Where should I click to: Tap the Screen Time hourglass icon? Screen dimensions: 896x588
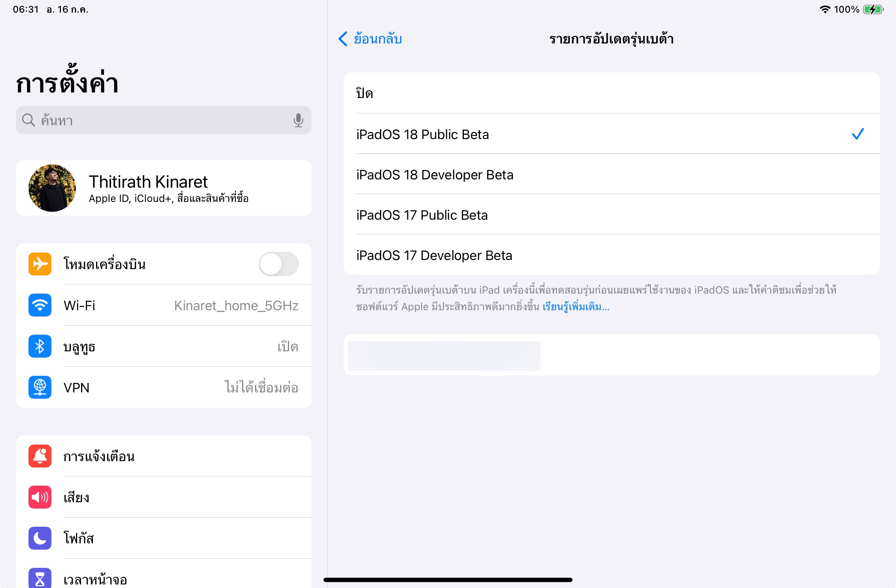tap(40, 579)
